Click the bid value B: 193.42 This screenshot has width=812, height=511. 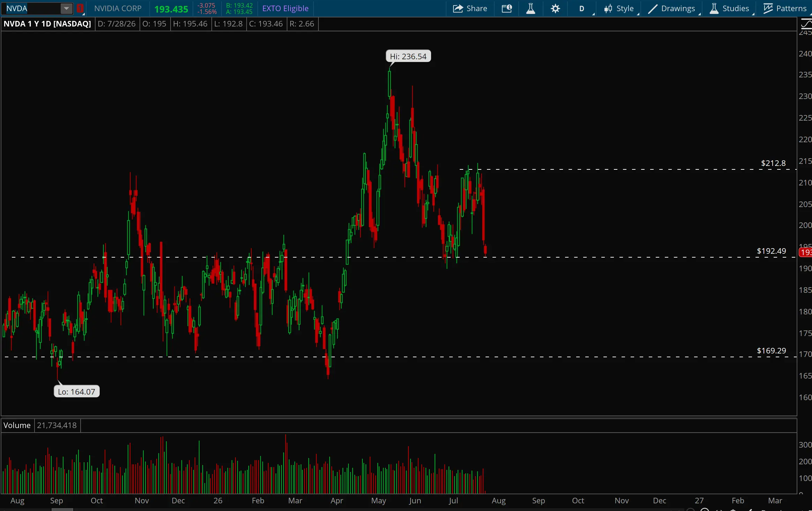(x=239, y=6)
